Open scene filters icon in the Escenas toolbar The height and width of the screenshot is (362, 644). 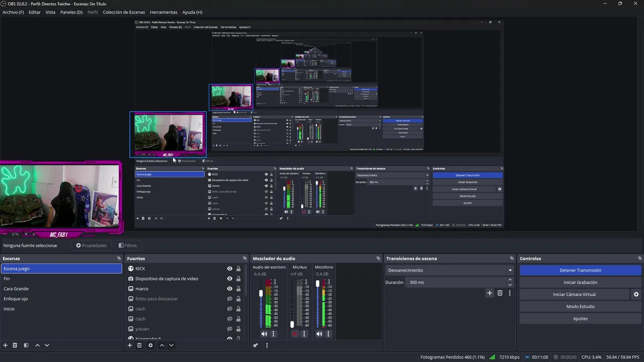point(26,345)
